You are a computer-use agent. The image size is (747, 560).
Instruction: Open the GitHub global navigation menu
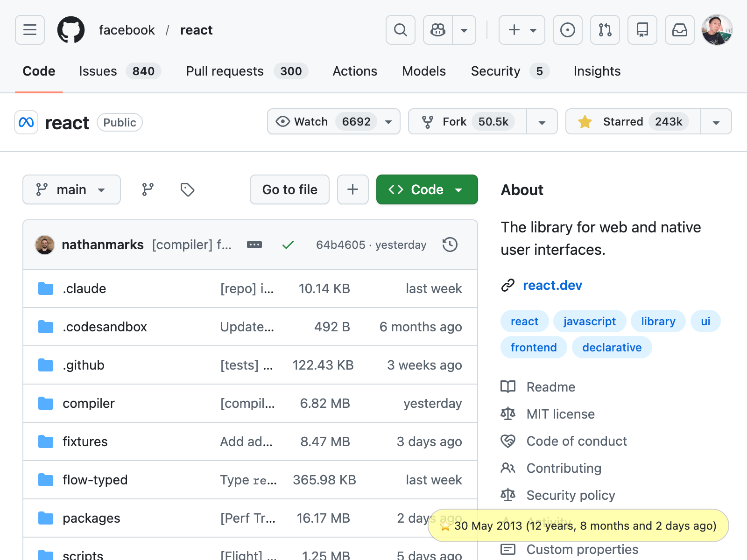click(x=29, y=30)
